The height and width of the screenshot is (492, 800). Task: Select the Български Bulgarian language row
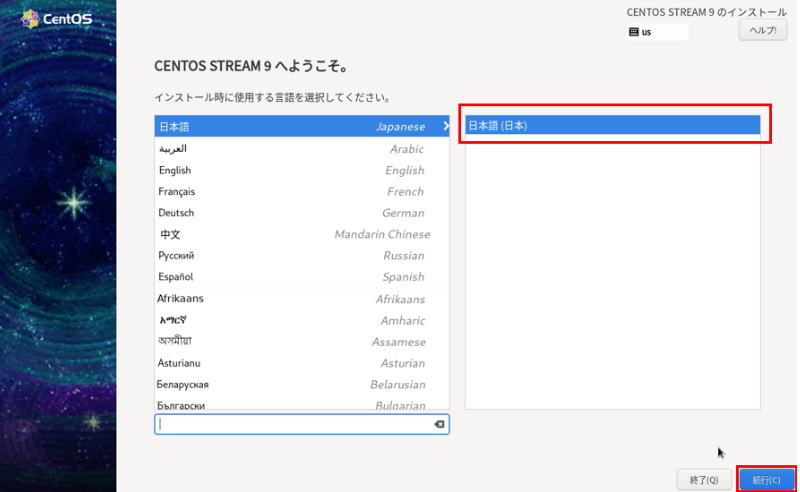click(x=302, y=403)
